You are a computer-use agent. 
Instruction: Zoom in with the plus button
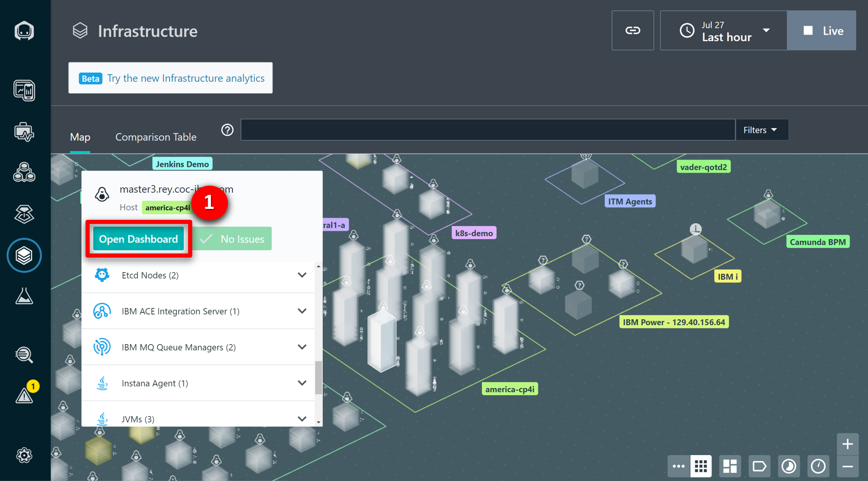(848, 444)
